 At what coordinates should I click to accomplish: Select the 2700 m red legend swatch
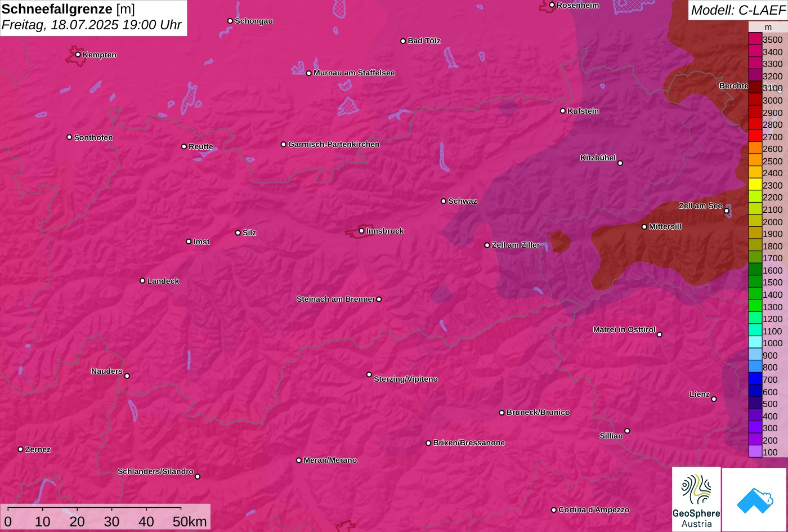click(755, 136)
